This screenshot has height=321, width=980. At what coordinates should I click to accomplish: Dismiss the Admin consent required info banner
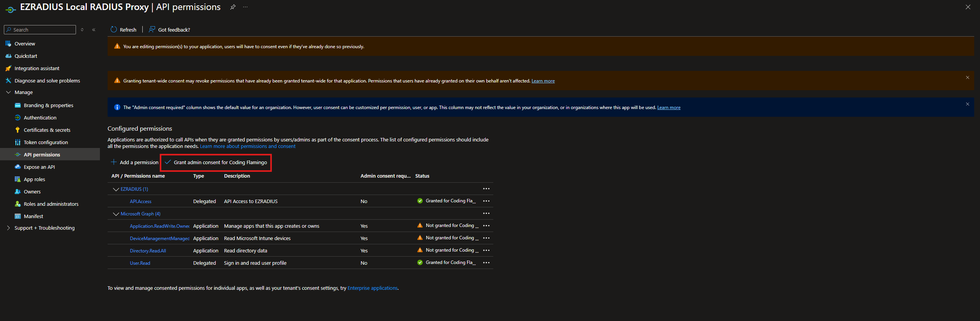(x=967, y=104)
